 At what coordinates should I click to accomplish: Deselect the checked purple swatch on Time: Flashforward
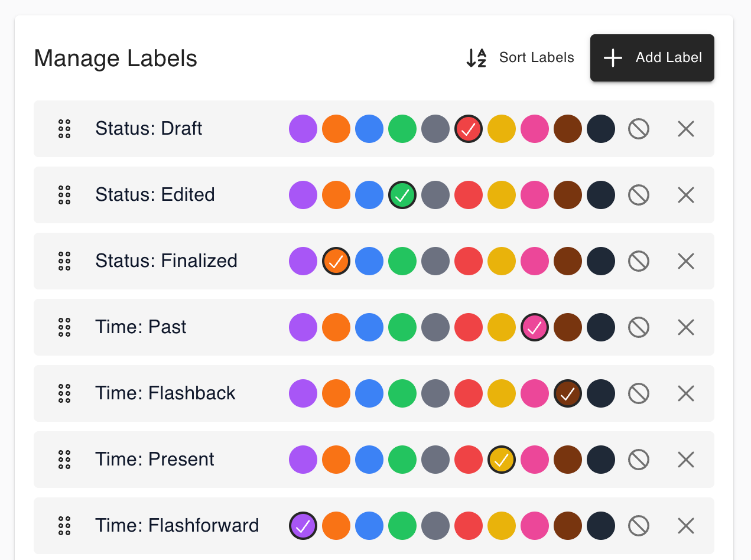pos(303,525)
